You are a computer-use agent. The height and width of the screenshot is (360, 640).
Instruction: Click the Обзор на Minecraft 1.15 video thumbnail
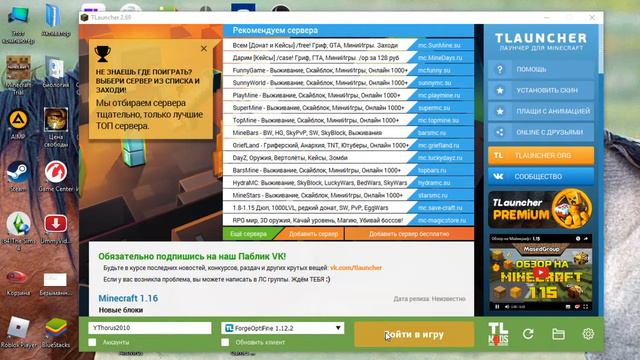pos(540,272)
